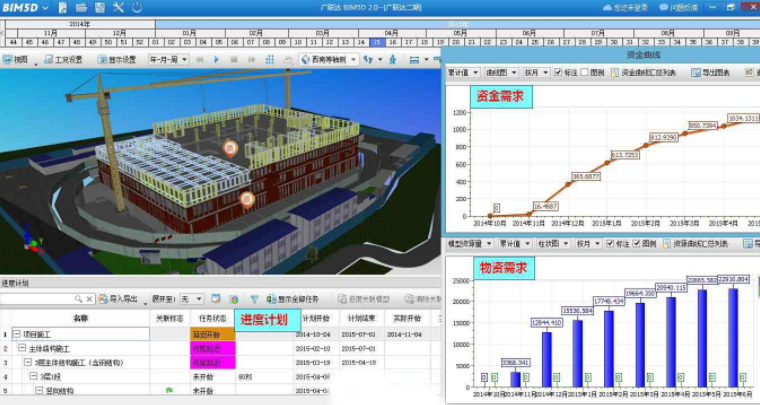760x405 pixels.
Task: Open 资源曲线汇总列表
Action: [x=695, y=244]
